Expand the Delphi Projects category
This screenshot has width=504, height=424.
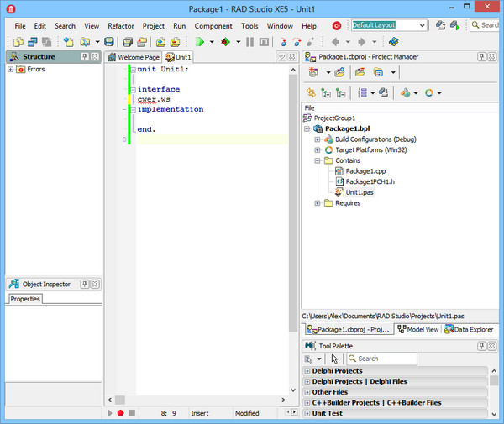tap(307, 370)
